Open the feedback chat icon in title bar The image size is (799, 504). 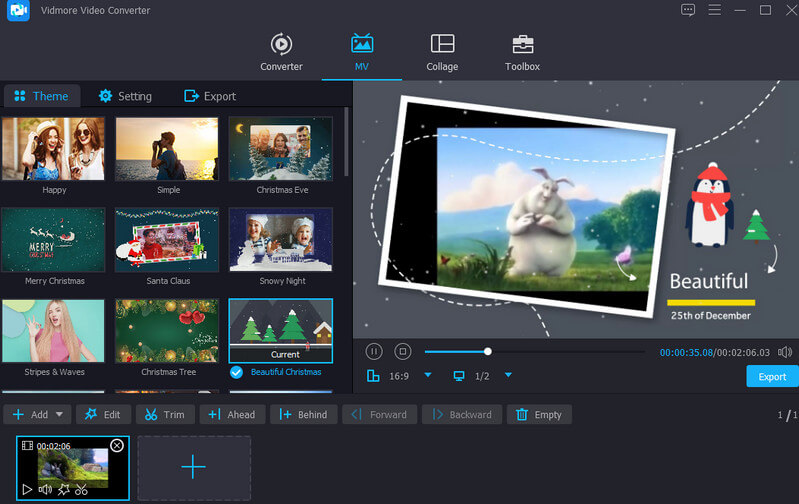click(687, 10)
